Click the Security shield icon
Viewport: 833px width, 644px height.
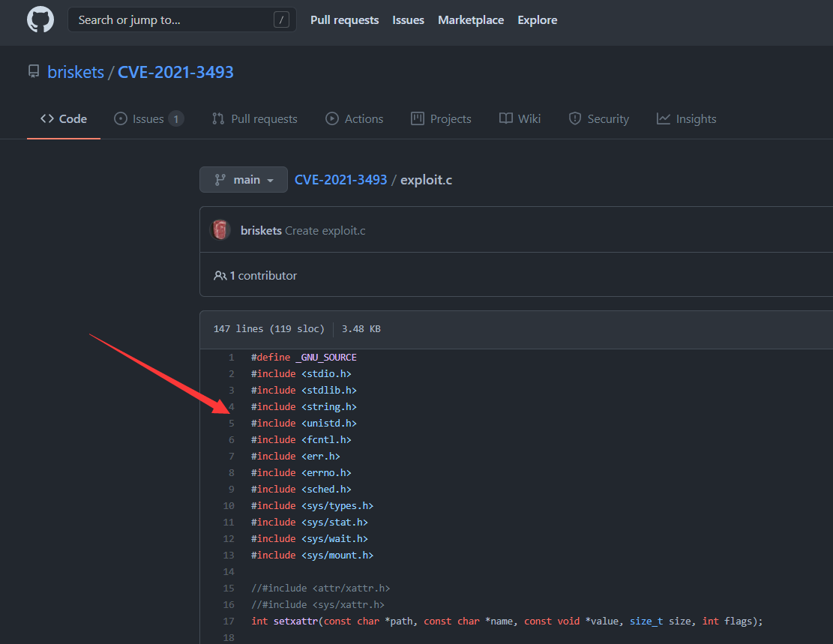click(x=575, y=118)
